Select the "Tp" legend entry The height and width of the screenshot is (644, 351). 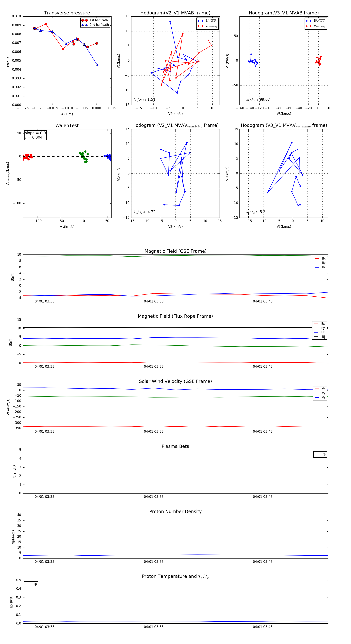(31, 584)
